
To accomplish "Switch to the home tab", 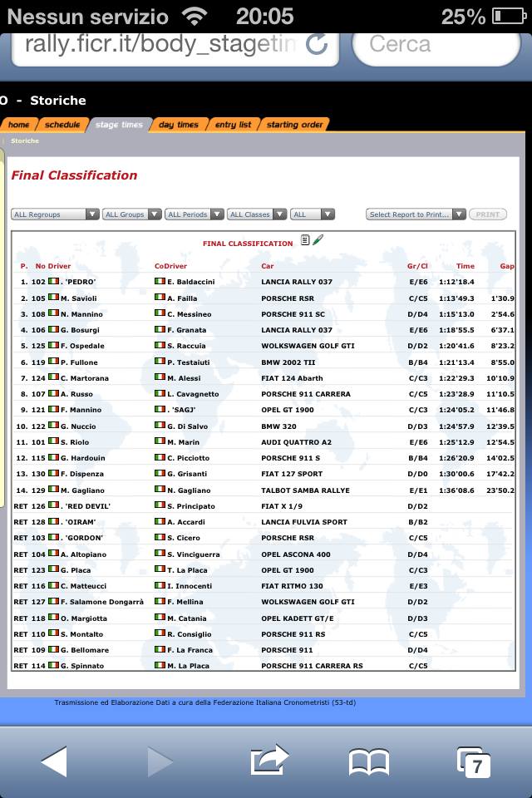I will point(19,125).
